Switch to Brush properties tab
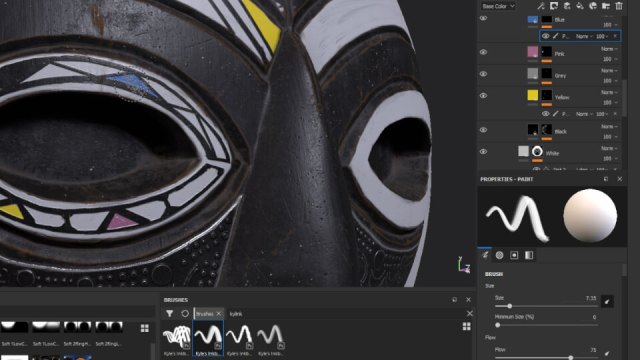640x360 pixels. (x=485, y=255)
